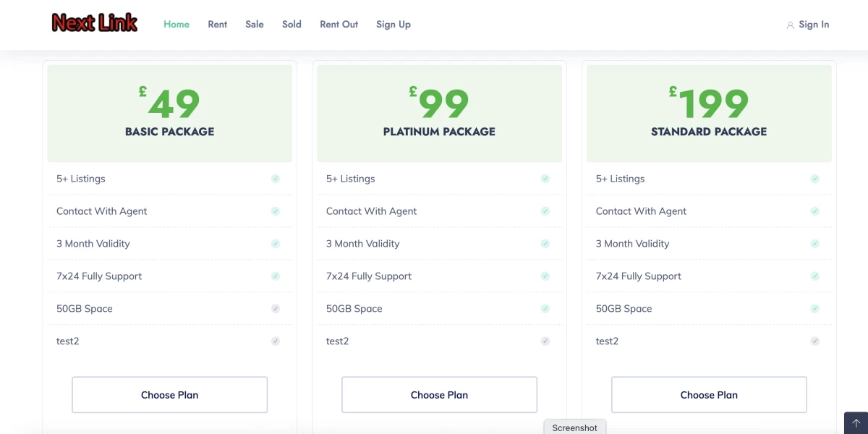This screenshot has width=868, height=434.
Task: Click Basic package 5+ Listings check icon
Action: coord(276,179)
